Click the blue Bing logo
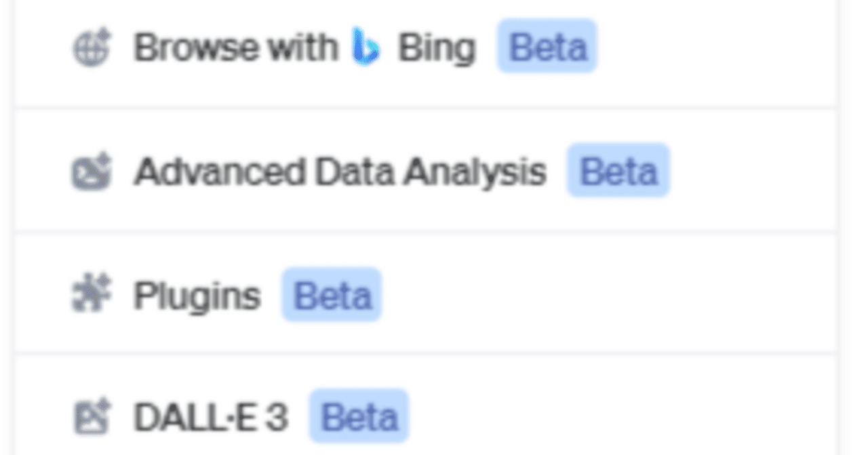This screenshot has width=868, height=455. [x=366, y=47]
